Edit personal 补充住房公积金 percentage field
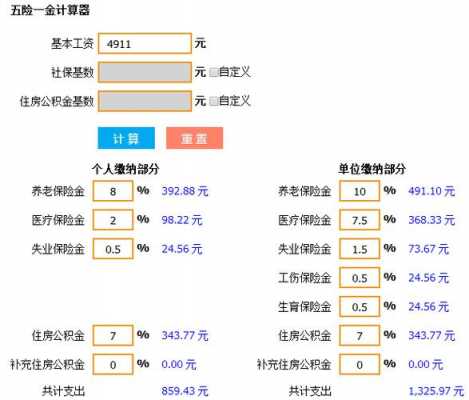469x400 pixels. (x=113, y=364)
